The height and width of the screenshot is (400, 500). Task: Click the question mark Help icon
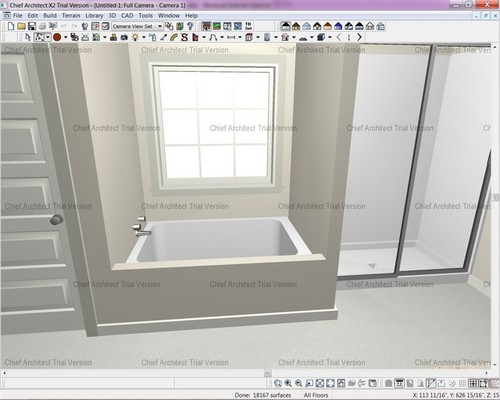click(x=190, y=26)
